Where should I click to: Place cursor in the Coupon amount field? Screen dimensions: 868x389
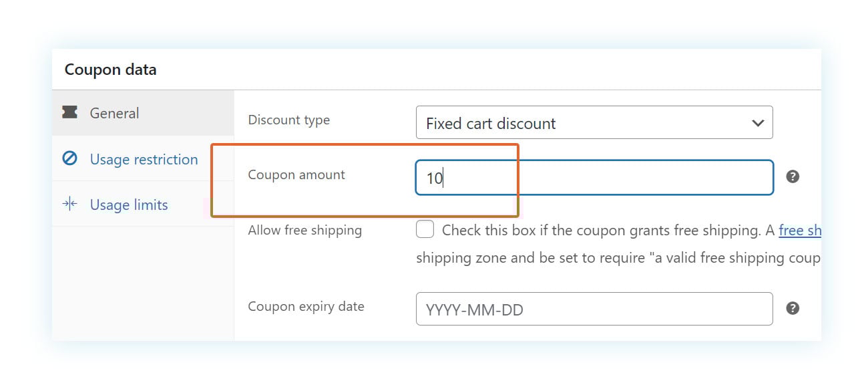(x=594, y=176)
